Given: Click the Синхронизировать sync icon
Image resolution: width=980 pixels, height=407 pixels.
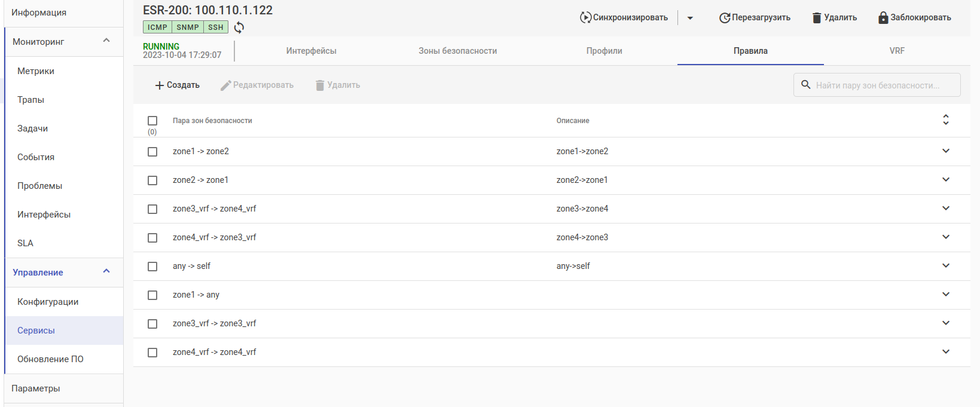Looking at the screenshot, I should click(585, 17).
